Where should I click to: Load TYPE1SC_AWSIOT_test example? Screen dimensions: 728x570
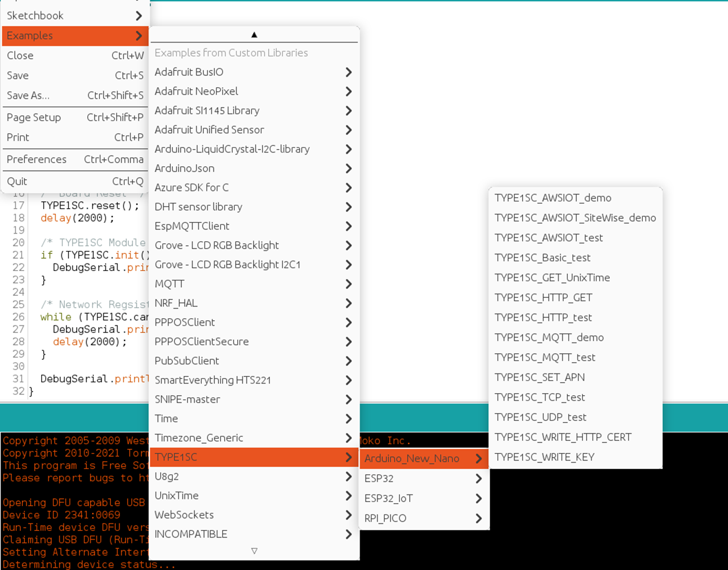(575, 238)
